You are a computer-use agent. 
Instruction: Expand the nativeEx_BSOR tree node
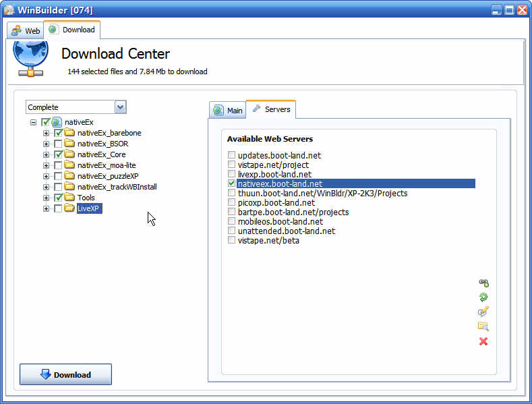point(46,144)
